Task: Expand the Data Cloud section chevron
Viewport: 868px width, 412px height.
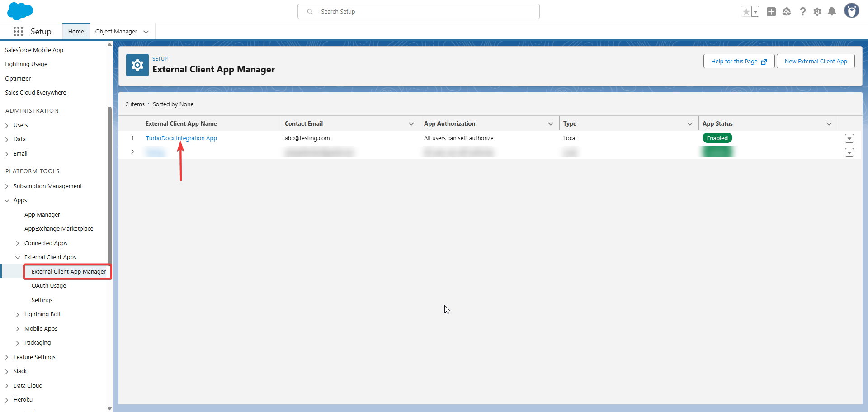Action: pos(7,386)
